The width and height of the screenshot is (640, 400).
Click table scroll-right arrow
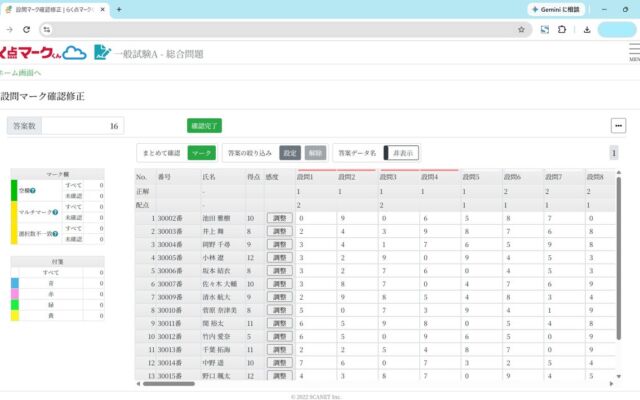pos(611,384)
